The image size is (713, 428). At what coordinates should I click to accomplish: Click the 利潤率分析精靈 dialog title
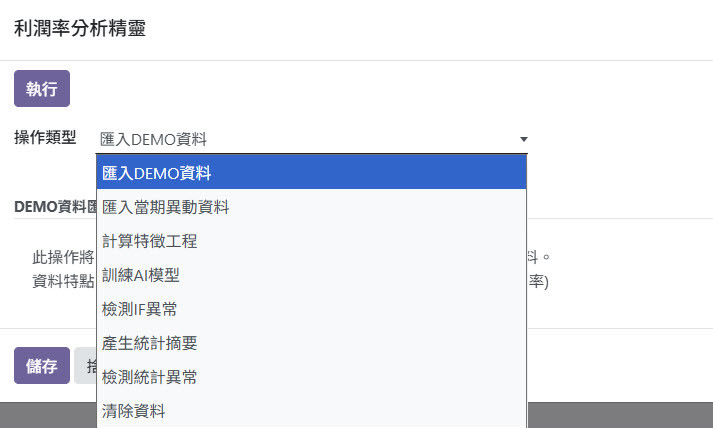pos(80,28)
